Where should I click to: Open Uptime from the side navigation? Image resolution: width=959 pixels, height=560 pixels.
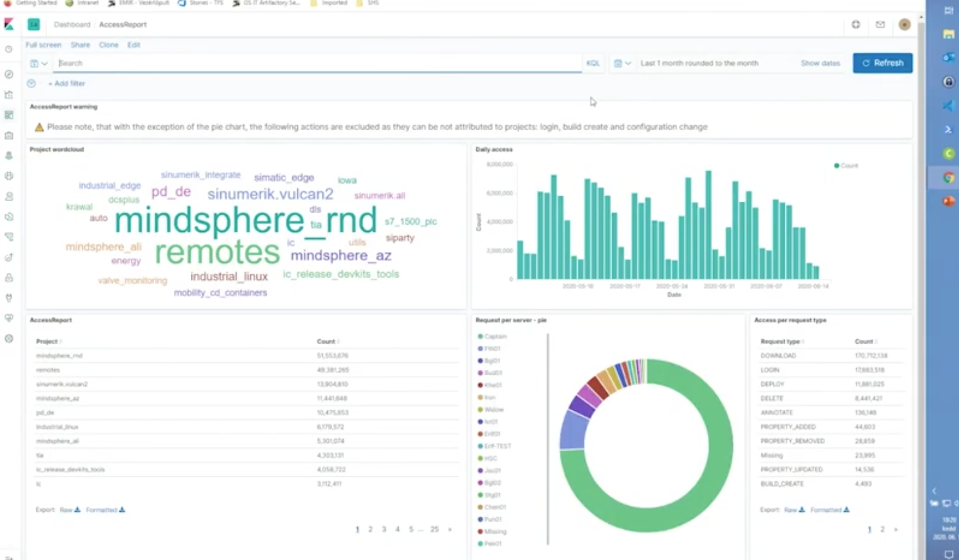[9, 257]
